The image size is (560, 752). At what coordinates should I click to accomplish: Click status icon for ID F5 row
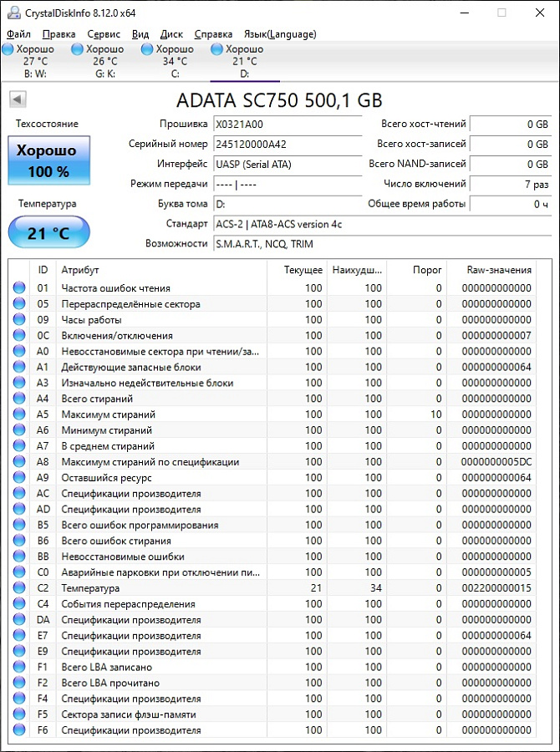click(x=19, y=714)
